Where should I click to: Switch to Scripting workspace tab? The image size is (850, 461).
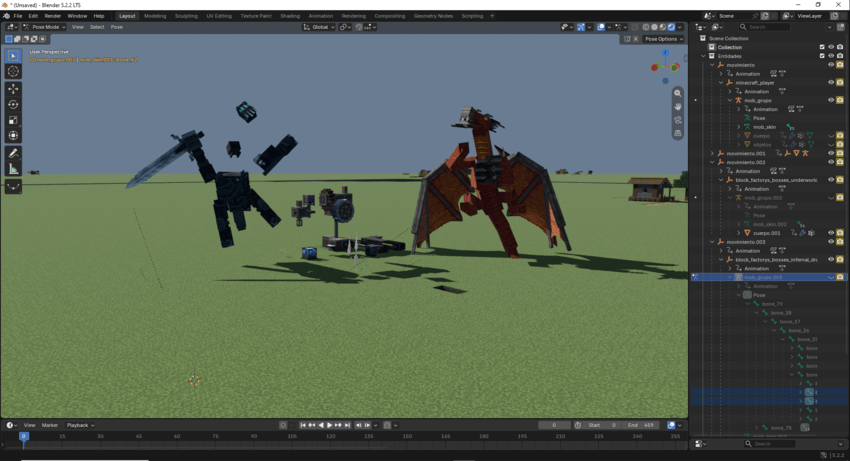(472, 16)
